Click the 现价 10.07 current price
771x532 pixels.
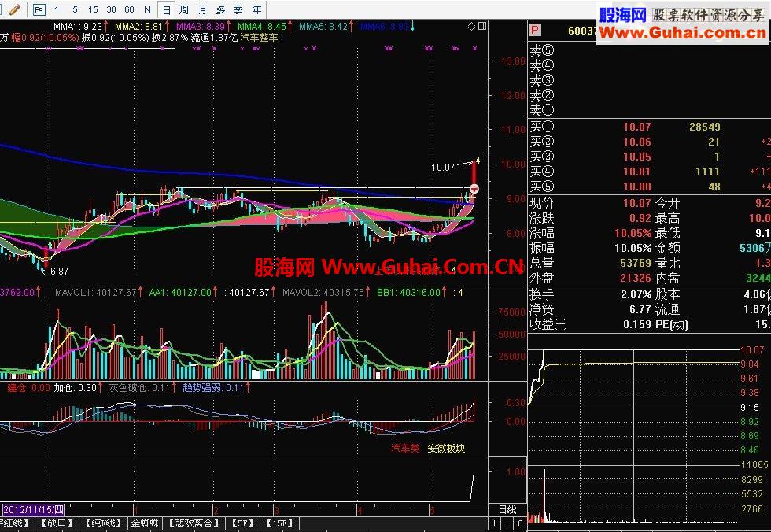[636, 203]
